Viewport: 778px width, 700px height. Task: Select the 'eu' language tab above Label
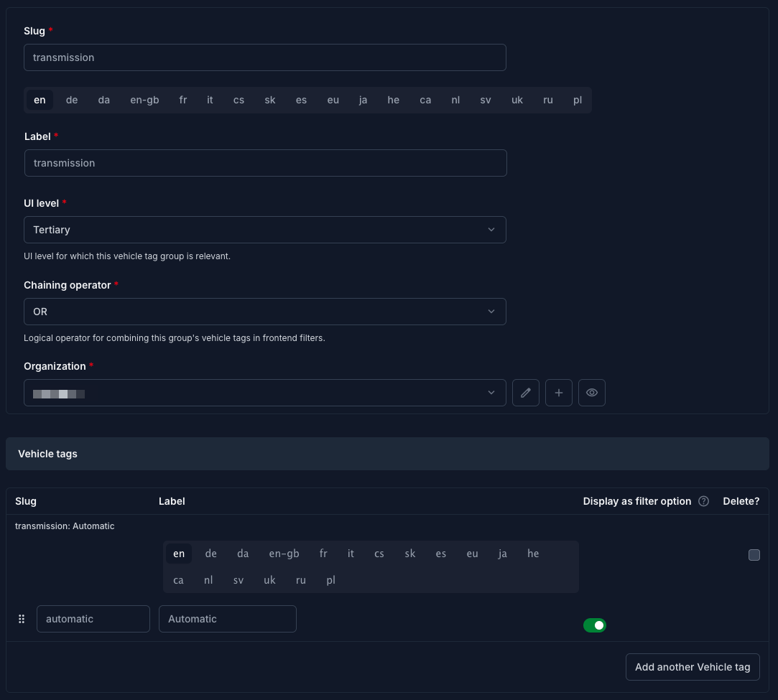click(333, 100)
